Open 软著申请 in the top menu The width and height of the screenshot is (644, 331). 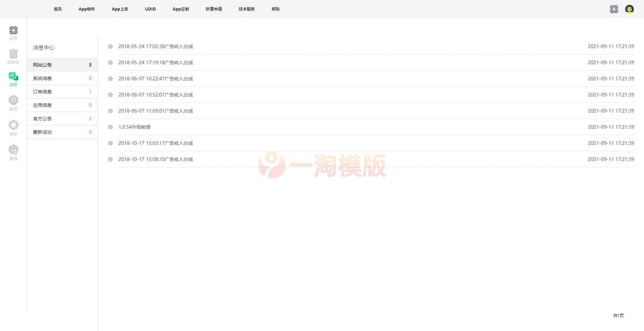[x=214, y=9]
